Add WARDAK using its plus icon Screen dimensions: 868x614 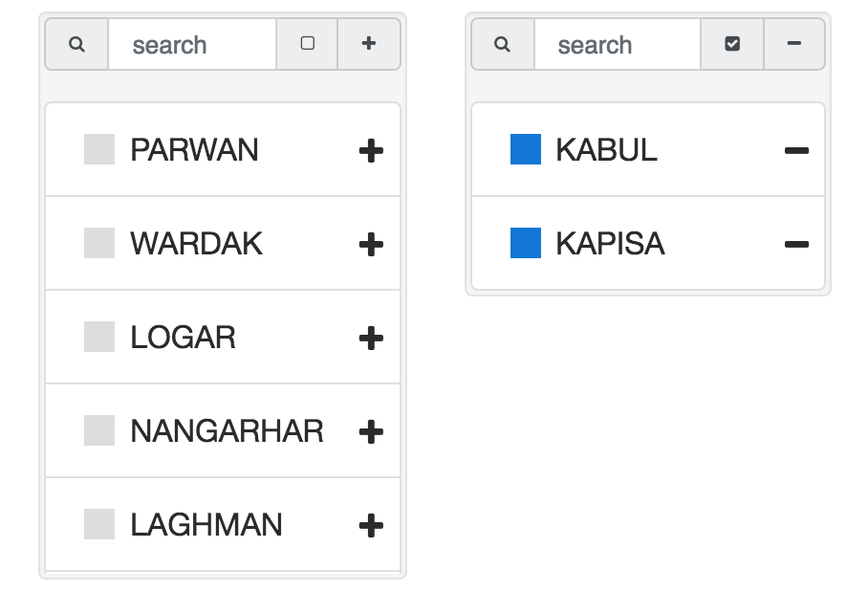pos(371,245)
